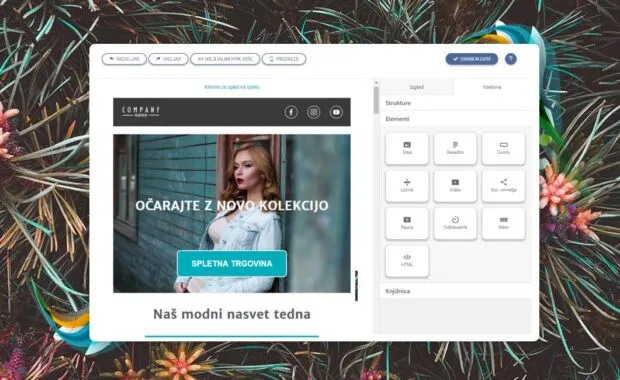
Task: Click the Instagram icon in email header
Action: point(314,112)
